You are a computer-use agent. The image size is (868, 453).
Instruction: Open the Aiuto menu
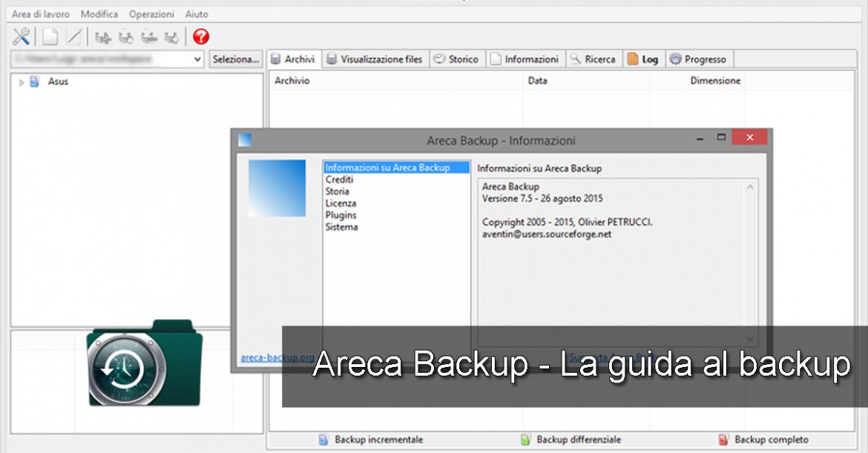(x=197, y=14)
